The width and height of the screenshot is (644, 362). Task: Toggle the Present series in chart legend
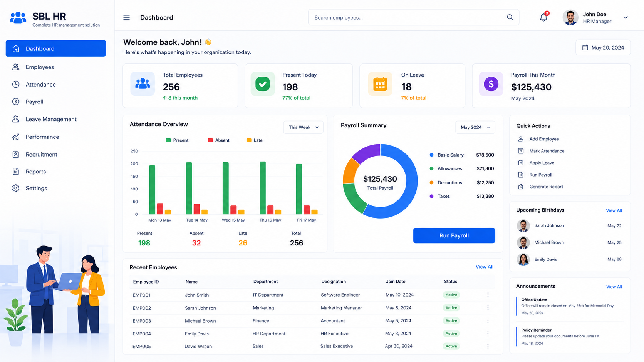177,140
